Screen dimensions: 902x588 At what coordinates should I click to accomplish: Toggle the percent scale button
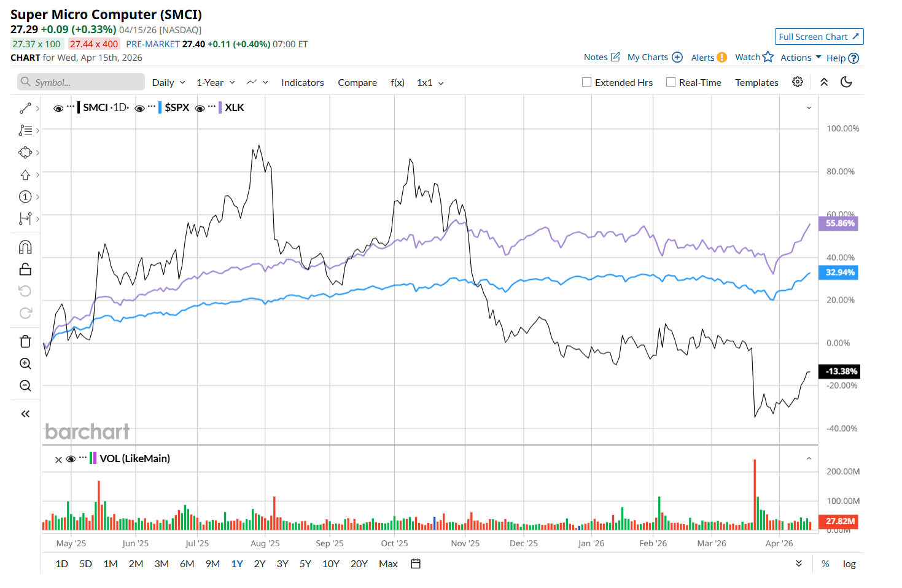[x=825, y=563]
